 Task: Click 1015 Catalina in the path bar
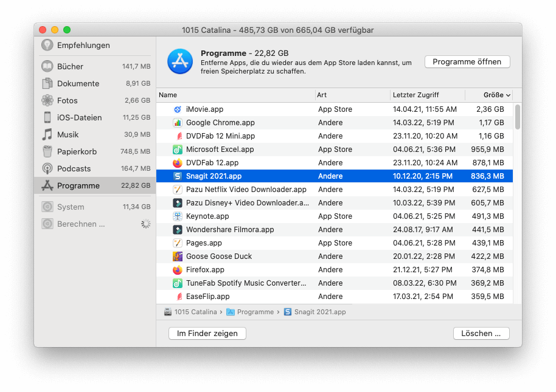click(x=191, y=312)
